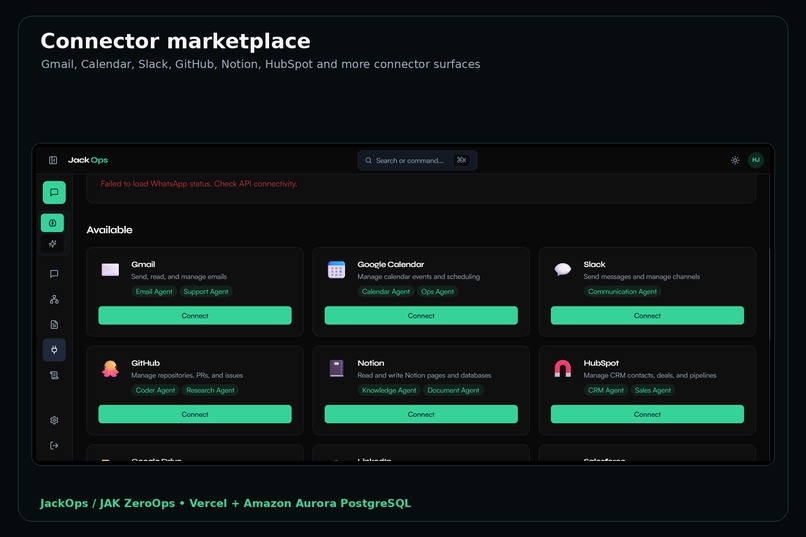The height and width of the screenshot is (537, 806).
Task: Click the ⌘K shortcut badge
Action: [462, 160]
